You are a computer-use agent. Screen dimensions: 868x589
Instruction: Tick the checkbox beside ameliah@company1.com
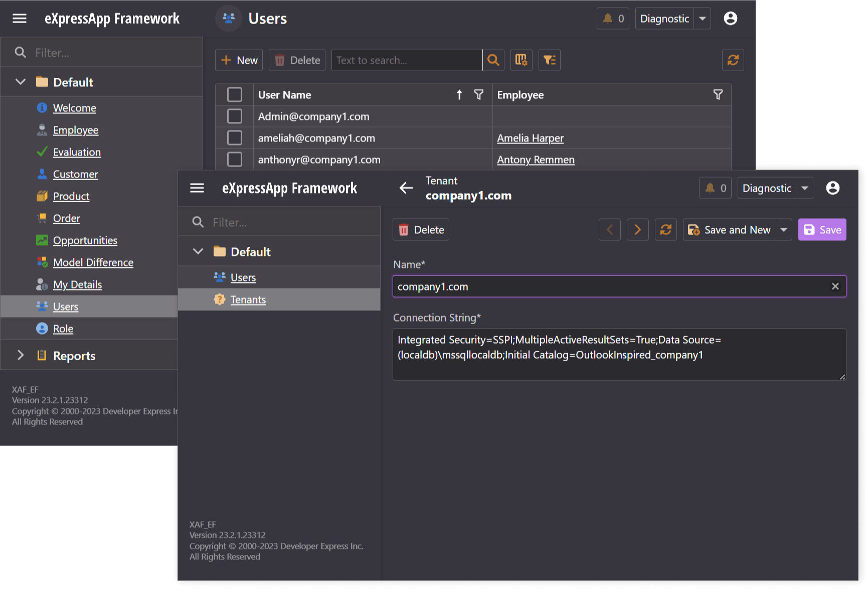(234, 137)
